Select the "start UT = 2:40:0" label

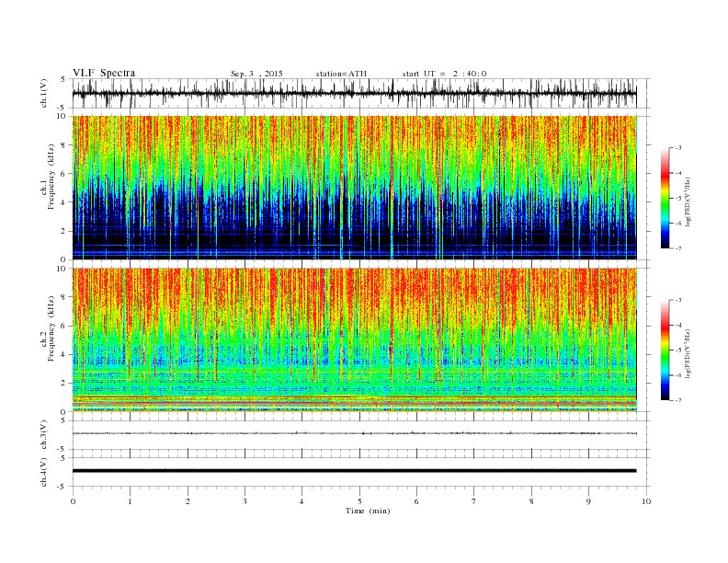coord(444,74)
